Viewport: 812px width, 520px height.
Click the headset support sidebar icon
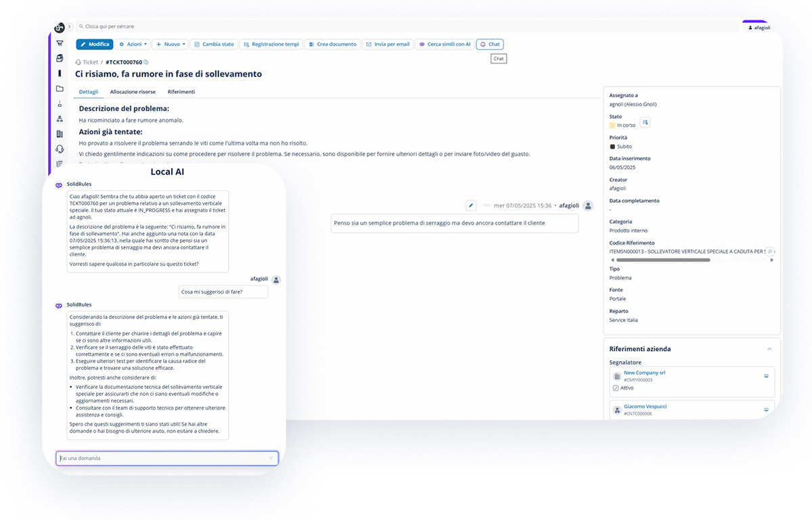(60, 149)
